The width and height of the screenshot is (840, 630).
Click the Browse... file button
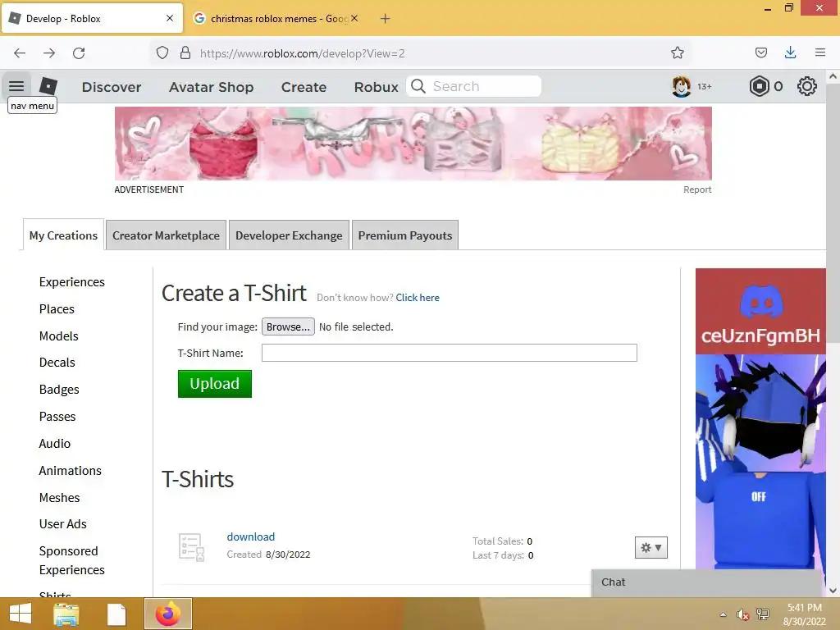pyautogui.click(x=288, y=326)
